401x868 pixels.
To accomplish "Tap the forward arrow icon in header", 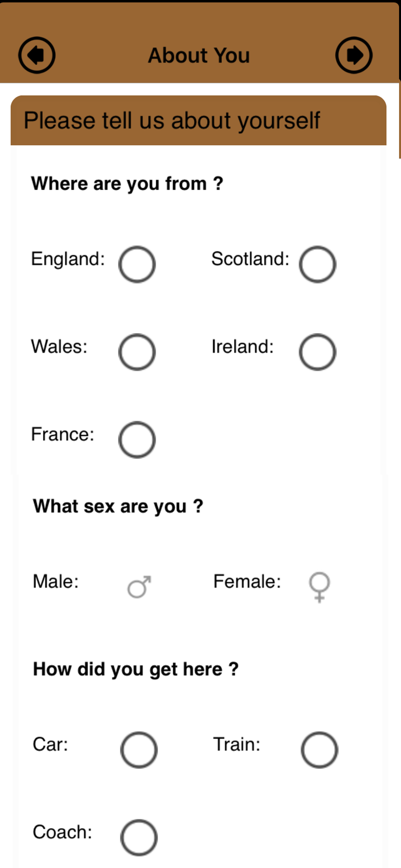I will click(x=354, y=55).
